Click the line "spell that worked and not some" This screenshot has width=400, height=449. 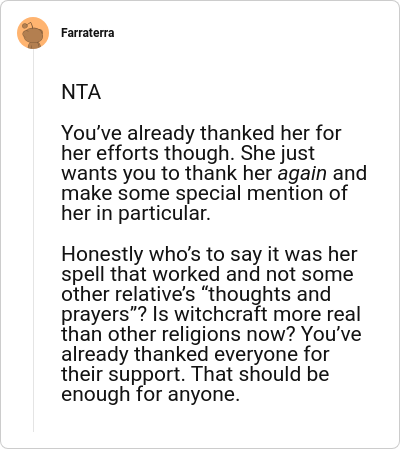[x=207, y=274]
